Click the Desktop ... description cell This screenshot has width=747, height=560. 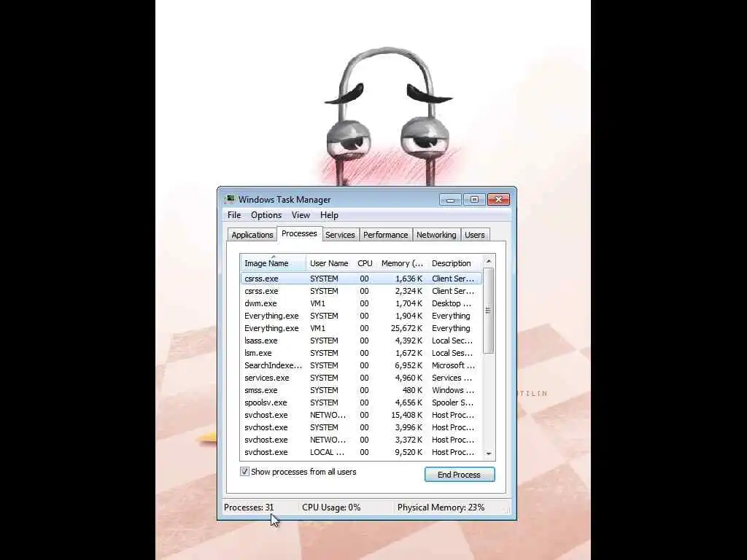coord(451,303)
